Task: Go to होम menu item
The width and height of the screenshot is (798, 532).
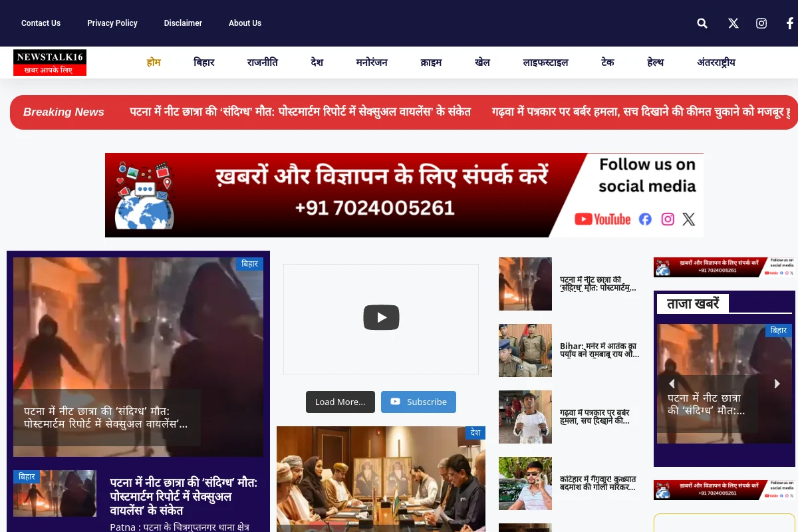Action: tap(154, 63)
